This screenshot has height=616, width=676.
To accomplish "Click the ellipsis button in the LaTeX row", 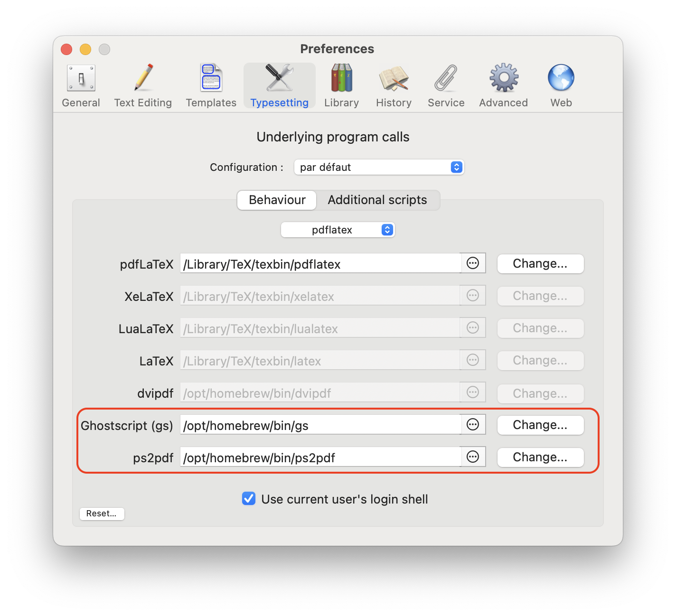I will 473,360.
